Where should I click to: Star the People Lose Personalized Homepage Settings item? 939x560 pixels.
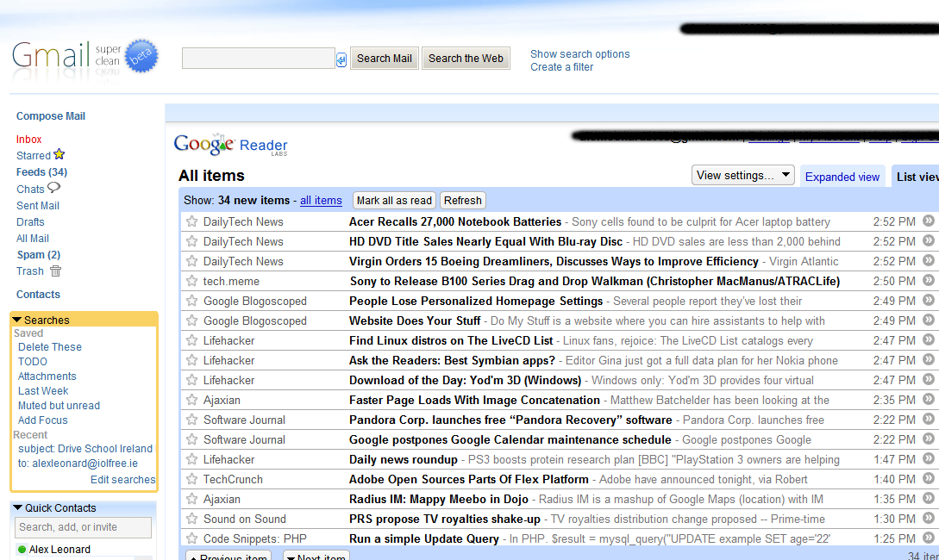point(191,301)
